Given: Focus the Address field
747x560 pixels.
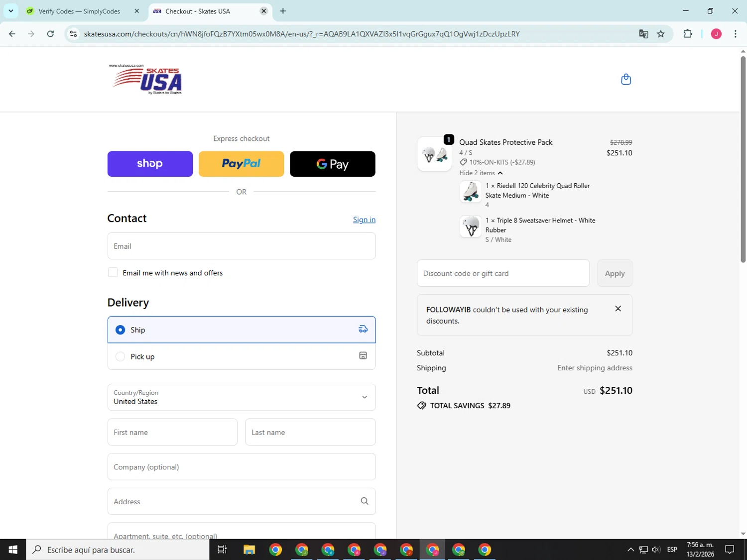Looking at the screenshot, I should [242, 501].
